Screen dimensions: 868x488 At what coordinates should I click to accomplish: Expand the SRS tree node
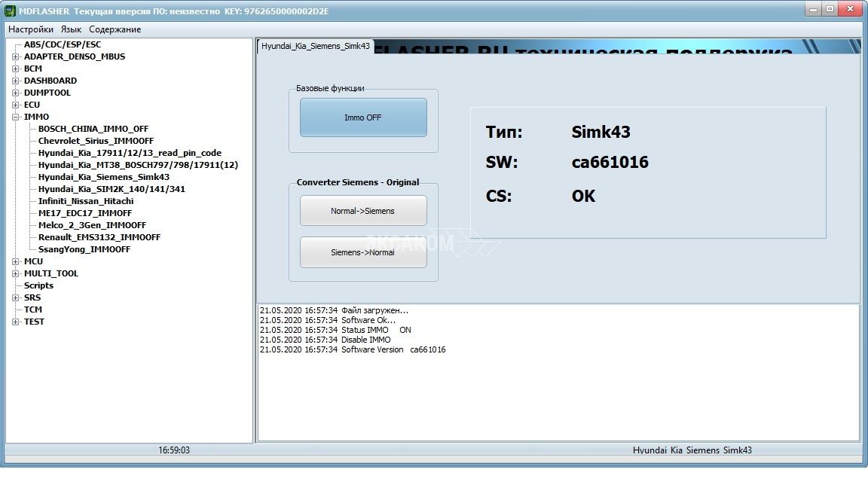[x=16, y=297]
